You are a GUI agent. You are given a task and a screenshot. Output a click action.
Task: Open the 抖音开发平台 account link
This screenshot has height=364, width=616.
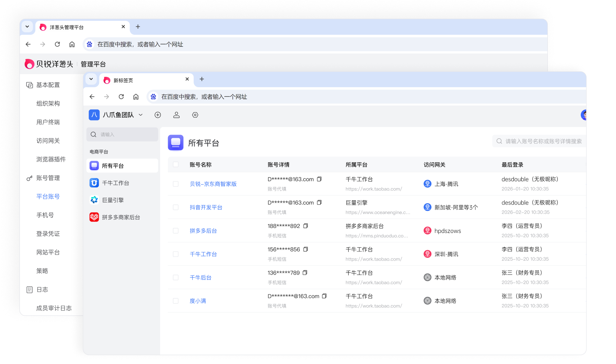click(x=206, y=207)
